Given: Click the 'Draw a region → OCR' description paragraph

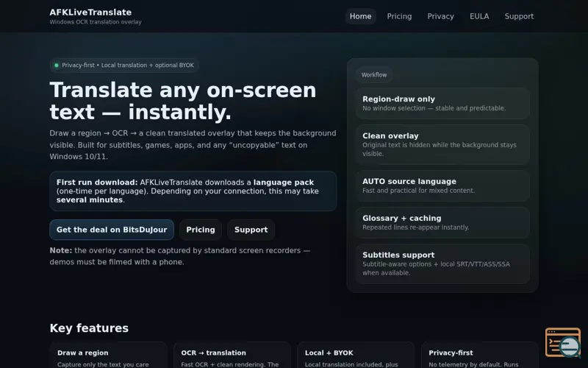Looking at the screenshot, I should [x=193, y=145].
